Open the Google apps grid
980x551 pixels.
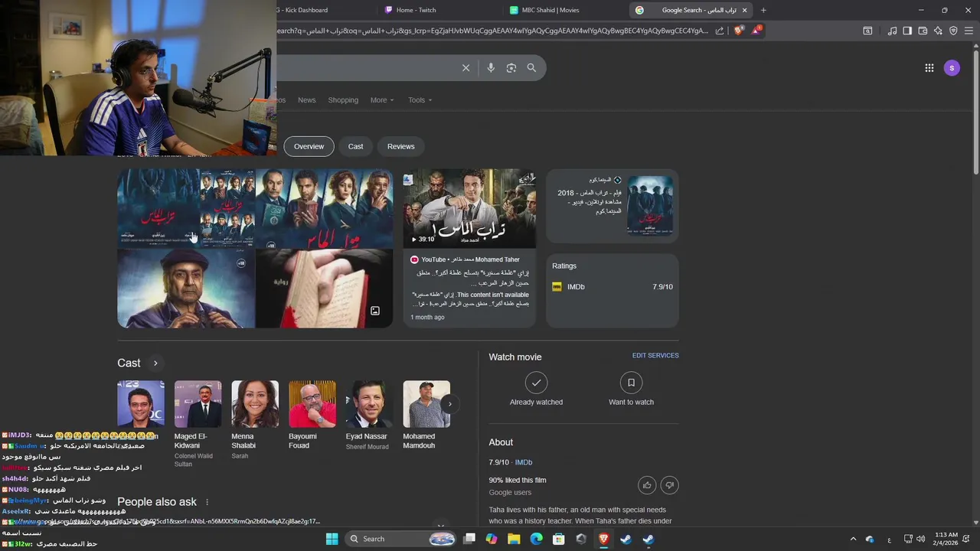pyautogui.click(x=929, y=68)
